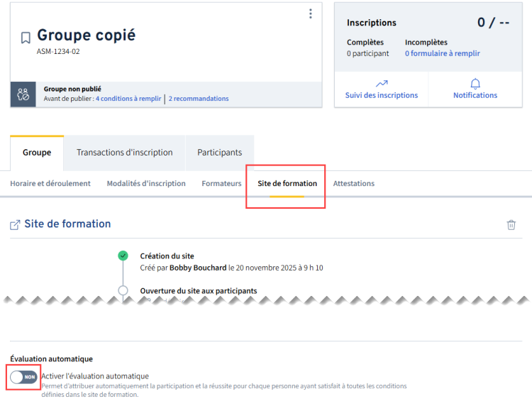Click the external link icon beside Site de formation

(15, 224)
